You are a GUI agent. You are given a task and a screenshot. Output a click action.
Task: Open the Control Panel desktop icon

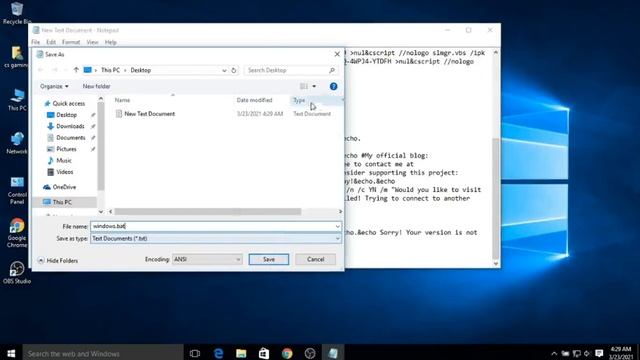tap(17, 191)
